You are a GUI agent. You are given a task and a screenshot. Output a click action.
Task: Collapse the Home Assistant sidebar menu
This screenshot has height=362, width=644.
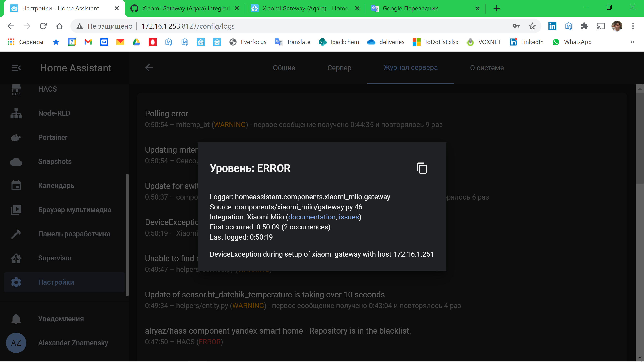[16, 68]
